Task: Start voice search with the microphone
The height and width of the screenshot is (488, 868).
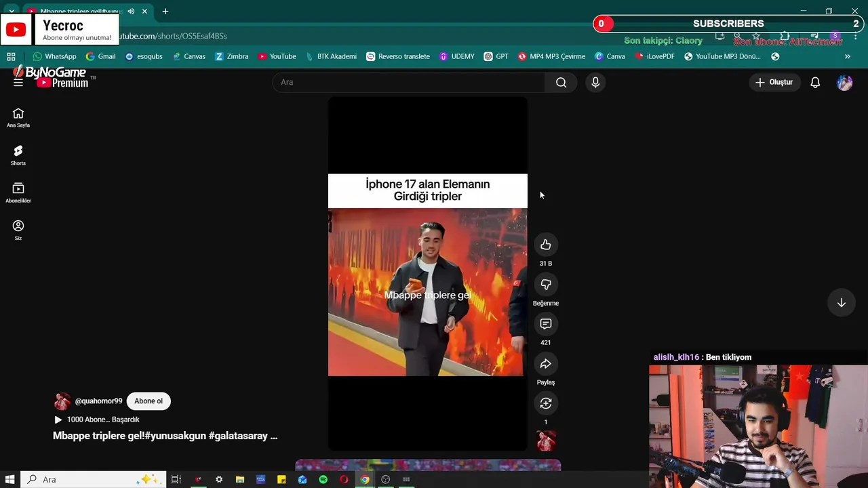Action: tap(595, 82)
